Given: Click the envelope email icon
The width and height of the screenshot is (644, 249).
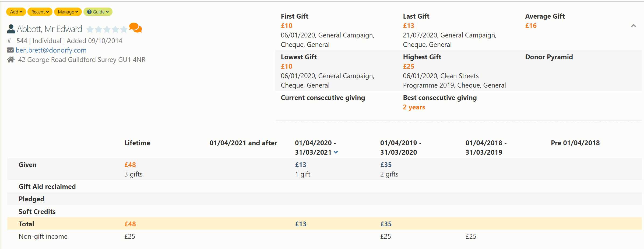Looking at the screenshot, I should pos(10,50).
